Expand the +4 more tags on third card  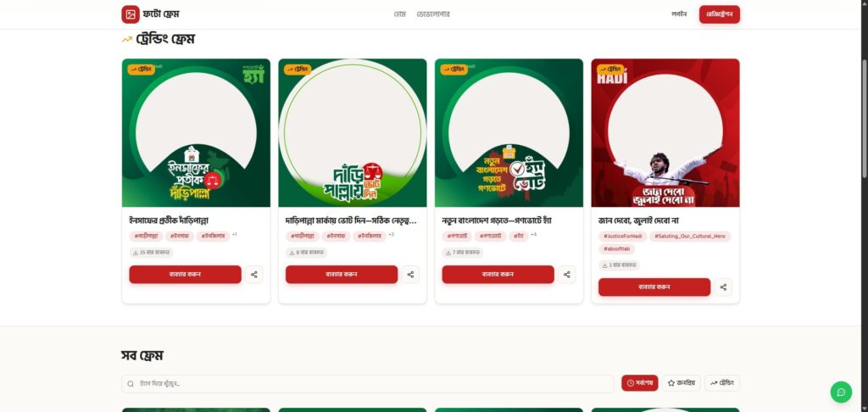533,235
